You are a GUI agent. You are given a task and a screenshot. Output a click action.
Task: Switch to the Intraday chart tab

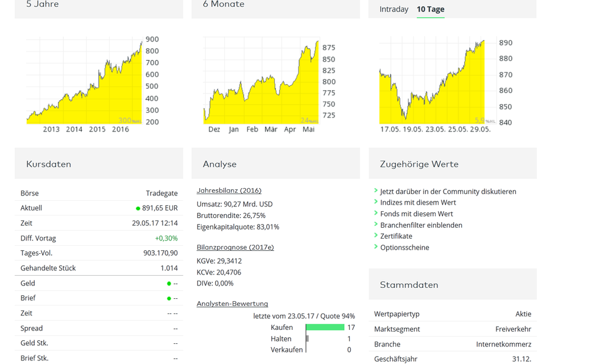[x=394, y=9]
